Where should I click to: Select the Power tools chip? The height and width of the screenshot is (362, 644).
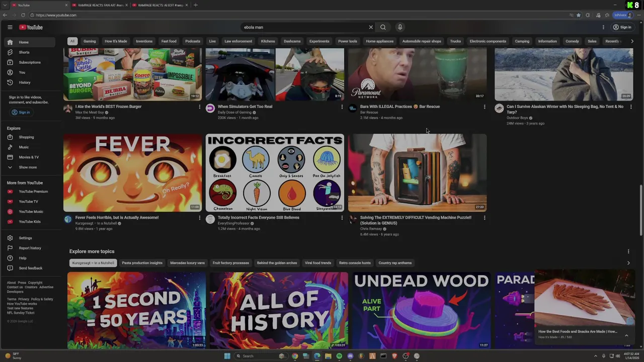pos(348,41)
